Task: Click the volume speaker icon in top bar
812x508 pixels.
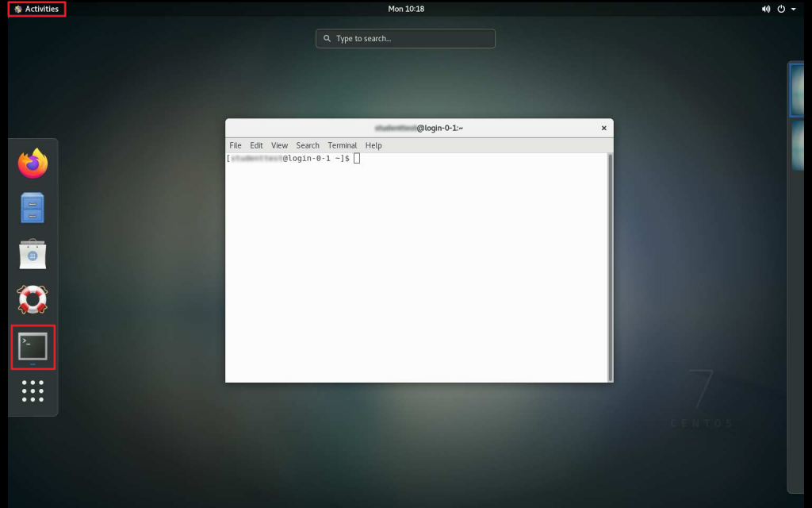Action: coord(766,9)
